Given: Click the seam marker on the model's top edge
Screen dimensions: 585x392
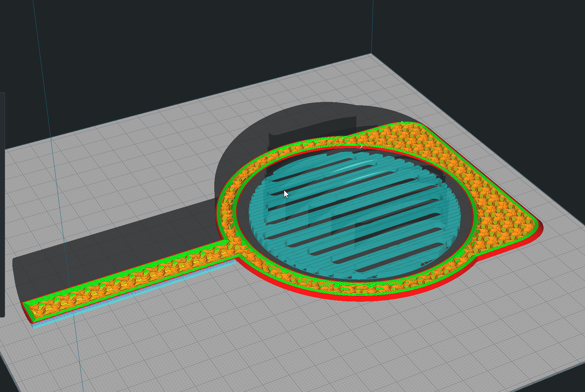Looking at the screenshot, I should click(x=361, y=147).
